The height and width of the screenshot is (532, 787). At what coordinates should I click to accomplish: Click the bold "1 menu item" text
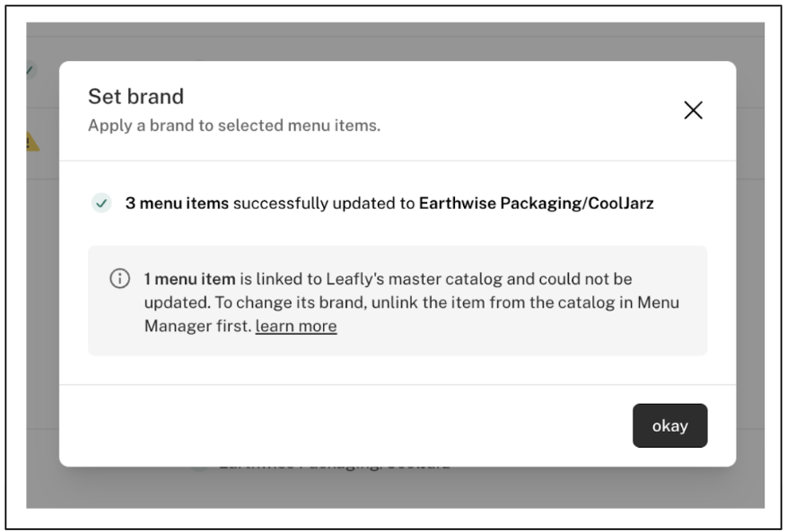tap(189, 279)
